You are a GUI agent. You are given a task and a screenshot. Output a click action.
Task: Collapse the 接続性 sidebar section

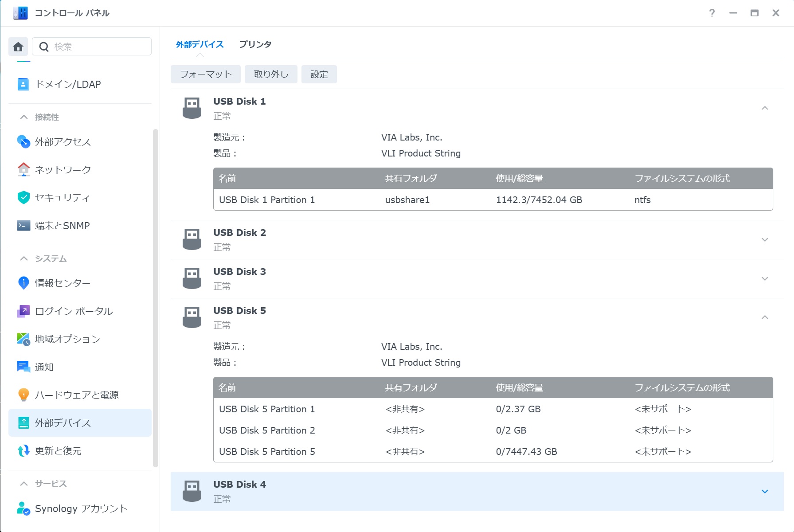pyautogui.click(x=24, y=117)
